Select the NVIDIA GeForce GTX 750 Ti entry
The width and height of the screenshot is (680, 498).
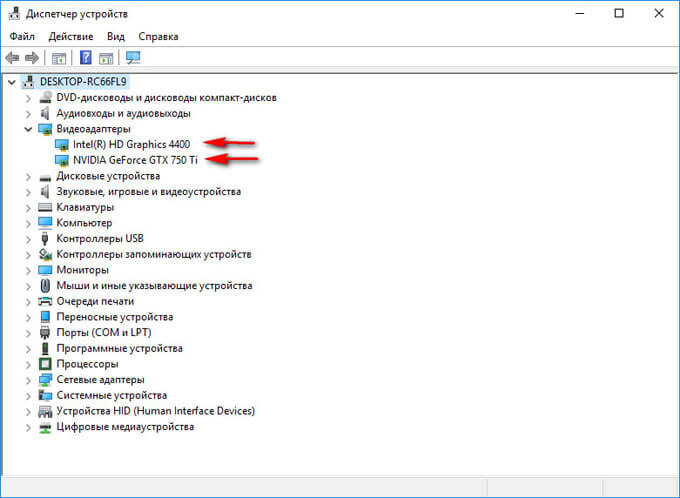click(x=135, y=160)
